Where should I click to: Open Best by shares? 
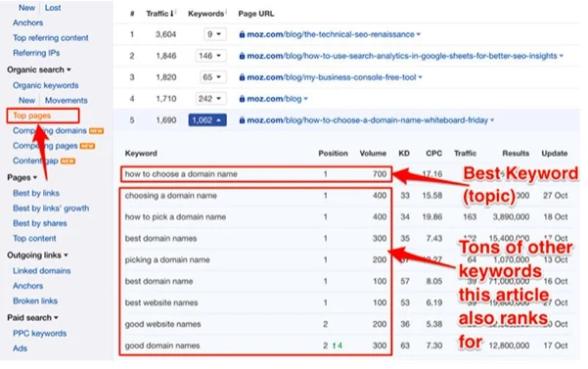40,223
